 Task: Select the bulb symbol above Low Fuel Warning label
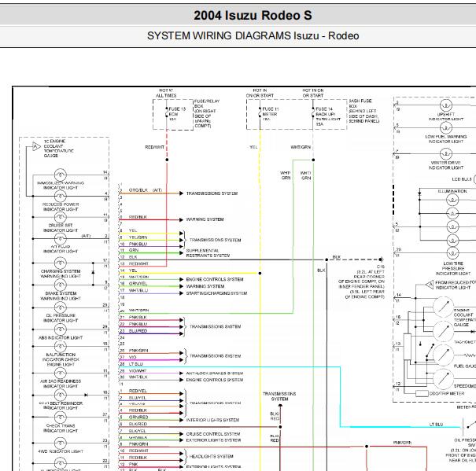tap(446, 127)
